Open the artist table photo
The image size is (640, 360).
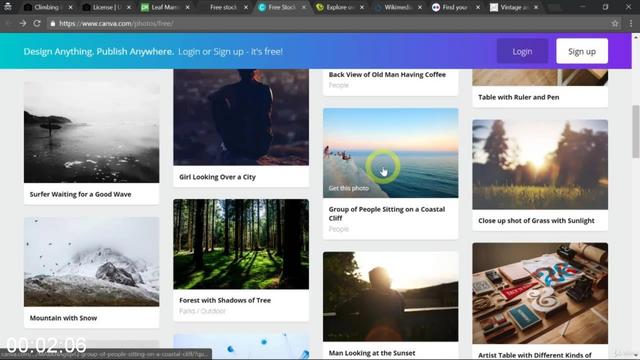540,293
